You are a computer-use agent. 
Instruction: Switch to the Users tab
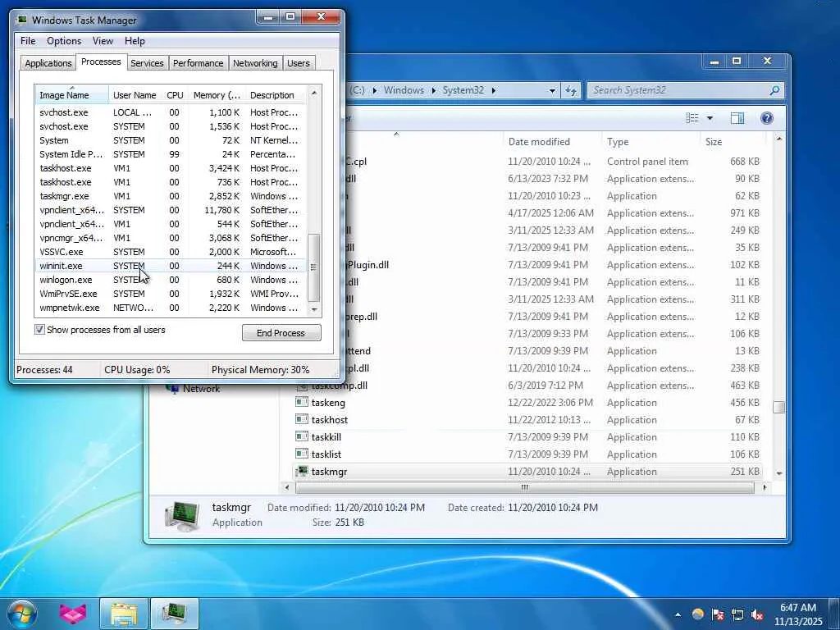click(299, 63)
